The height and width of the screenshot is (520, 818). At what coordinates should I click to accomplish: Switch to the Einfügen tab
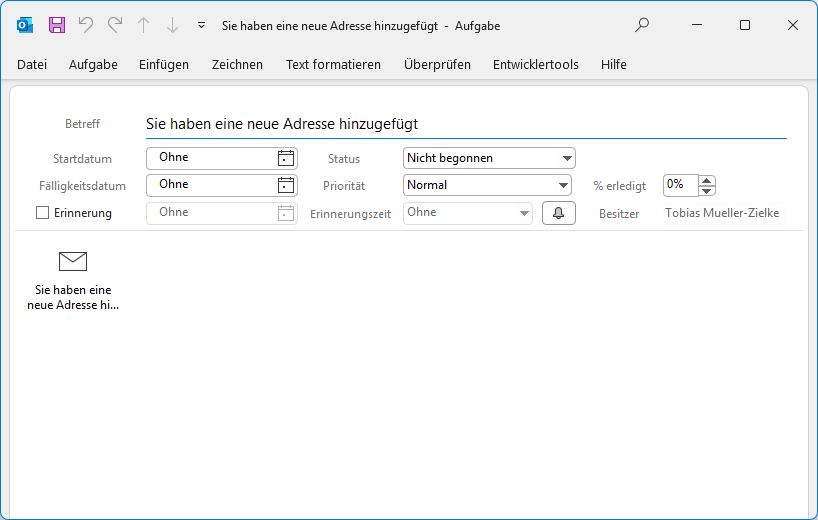[164, 64]
